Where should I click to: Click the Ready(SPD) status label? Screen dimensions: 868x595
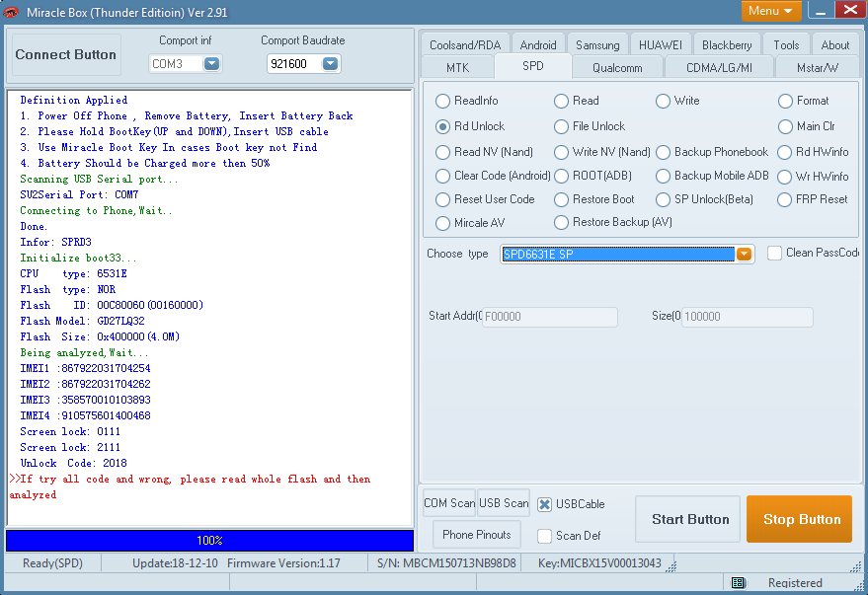coord(52,563)
